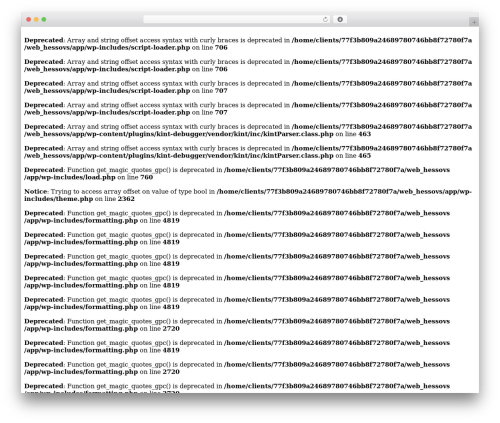
Task: Click line number "760"
Action: pos(147,177)
